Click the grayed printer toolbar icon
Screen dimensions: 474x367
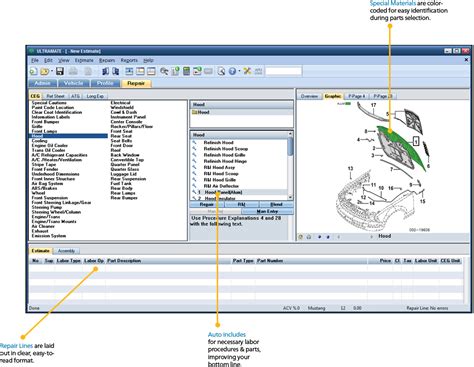click(x=73, y=71)
